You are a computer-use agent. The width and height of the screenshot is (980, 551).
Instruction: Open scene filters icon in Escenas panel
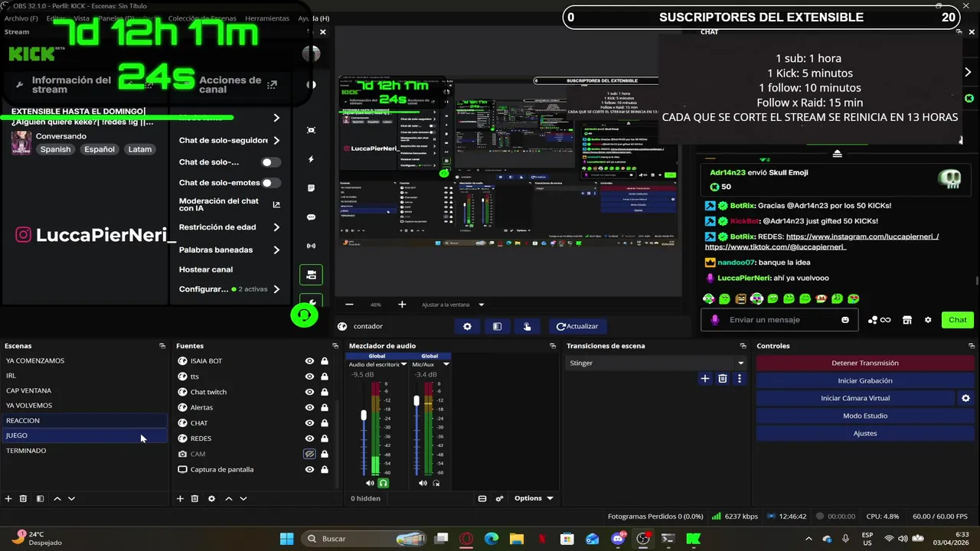click(x=40, y=498)
